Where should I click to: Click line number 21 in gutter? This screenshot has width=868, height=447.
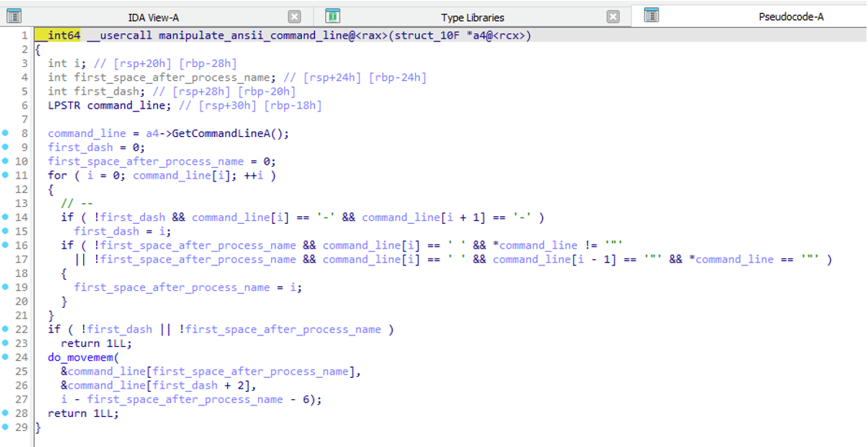click(x=21, y=315)
